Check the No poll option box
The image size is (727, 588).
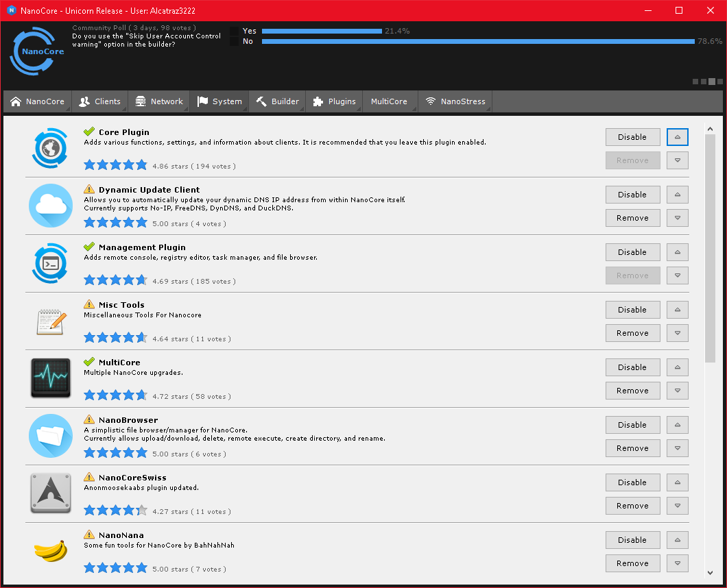tap(235, 42)
